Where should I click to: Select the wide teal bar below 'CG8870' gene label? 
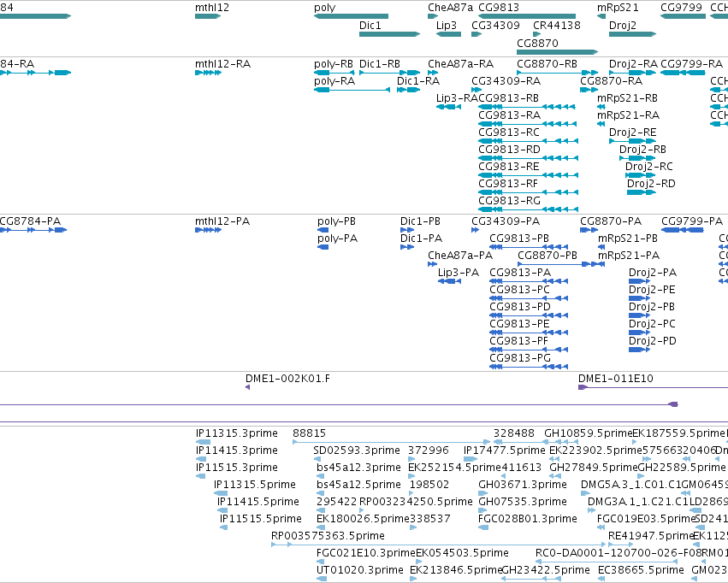click(557, 52)
